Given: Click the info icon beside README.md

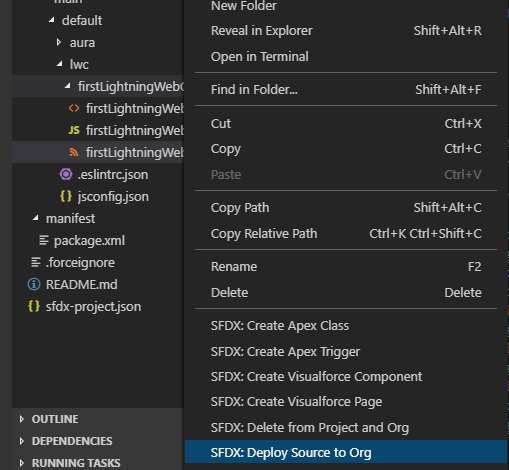Looking at the screenshot, I should (34, 284).
